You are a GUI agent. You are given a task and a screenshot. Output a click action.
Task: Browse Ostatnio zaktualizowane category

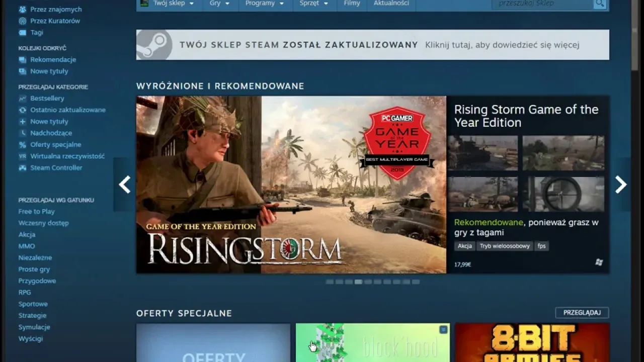(x=68, y=110)
